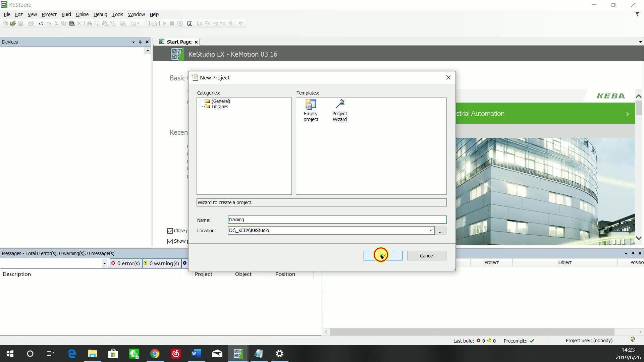
Task: Open the message category dropdown in Messages panel
Action: click(x=105, y=263)
